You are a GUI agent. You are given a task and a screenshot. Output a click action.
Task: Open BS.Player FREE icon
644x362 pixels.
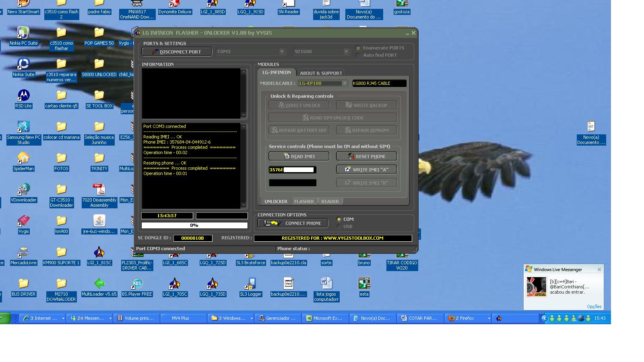(x=137, y=284)
